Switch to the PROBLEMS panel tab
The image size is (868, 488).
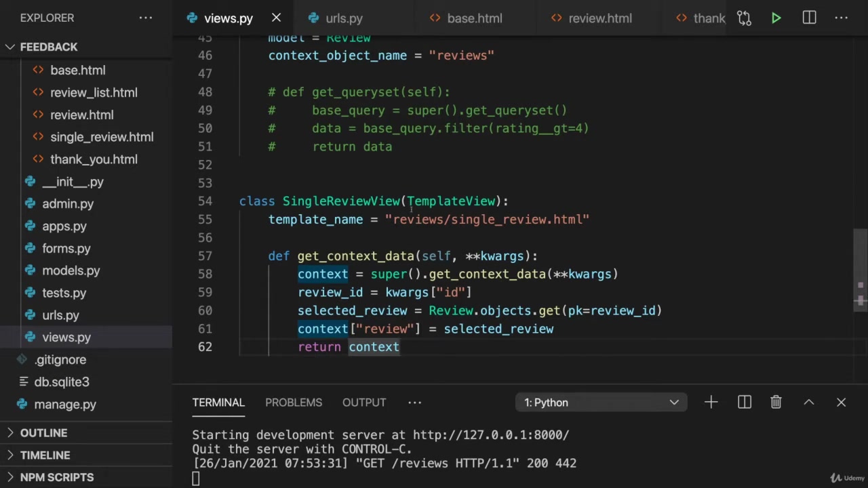tap(294, 403)
